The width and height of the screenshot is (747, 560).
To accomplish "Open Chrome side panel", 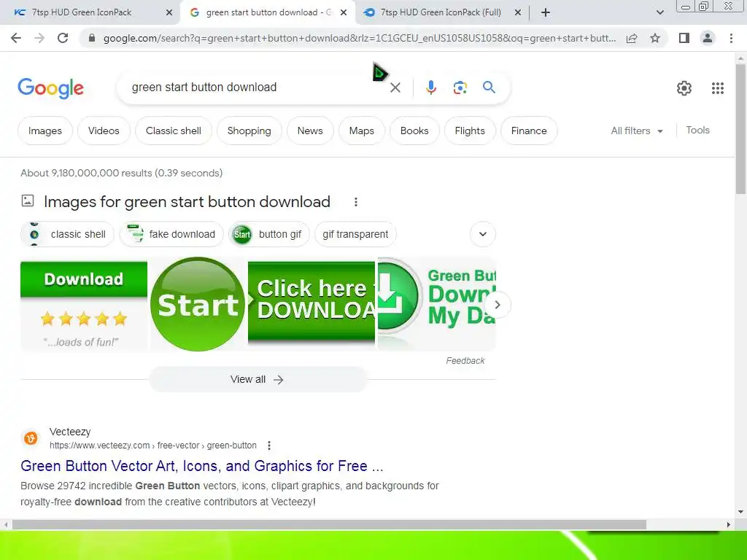I will pyautogui.click(x=684, y=38).
